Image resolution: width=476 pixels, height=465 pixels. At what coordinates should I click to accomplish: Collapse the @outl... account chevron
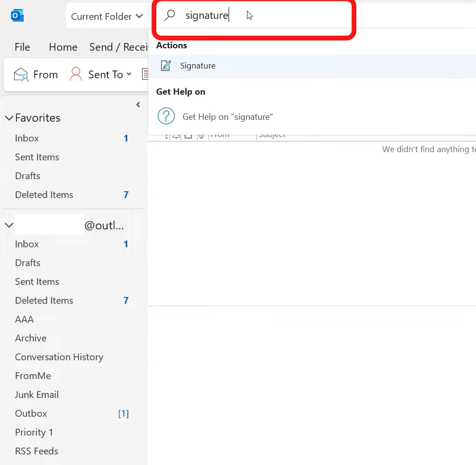tap(9, 225)
